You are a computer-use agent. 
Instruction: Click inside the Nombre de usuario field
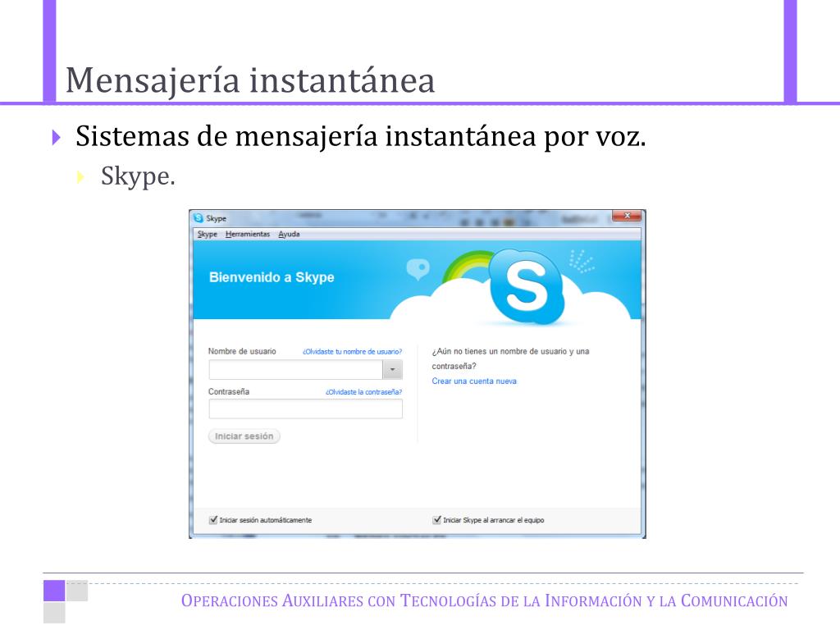pyautogui.click(x=295, y=370)
